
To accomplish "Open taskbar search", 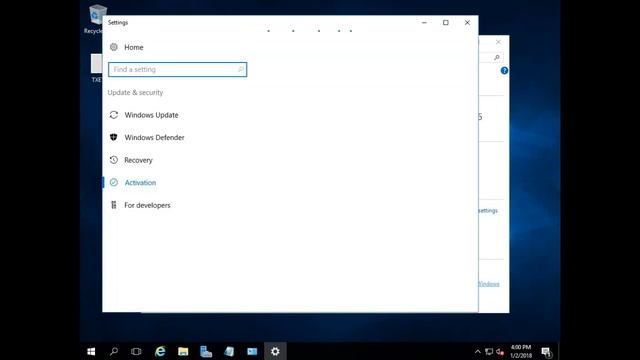I will pos(114,351).
